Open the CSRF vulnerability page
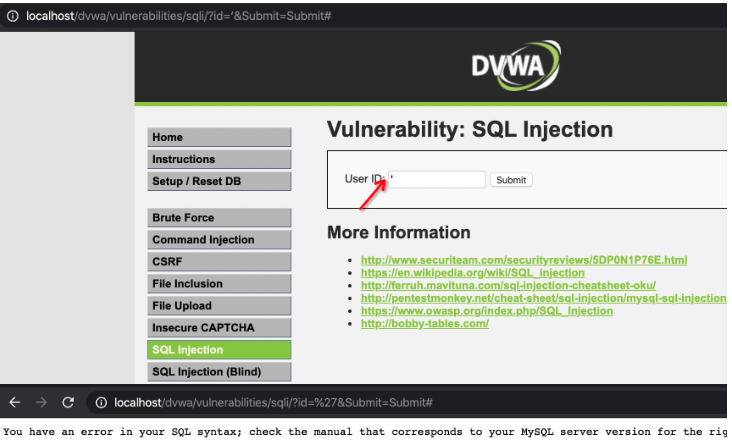Screen dimensions: 732x443 click(x=219, y=261)
